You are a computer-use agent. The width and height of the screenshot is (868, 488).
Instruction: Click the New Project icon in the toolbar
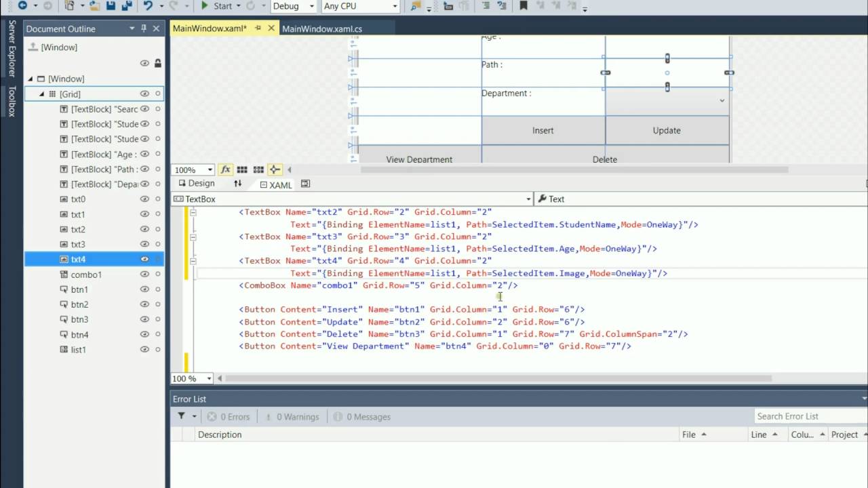[x=69, y=5]
